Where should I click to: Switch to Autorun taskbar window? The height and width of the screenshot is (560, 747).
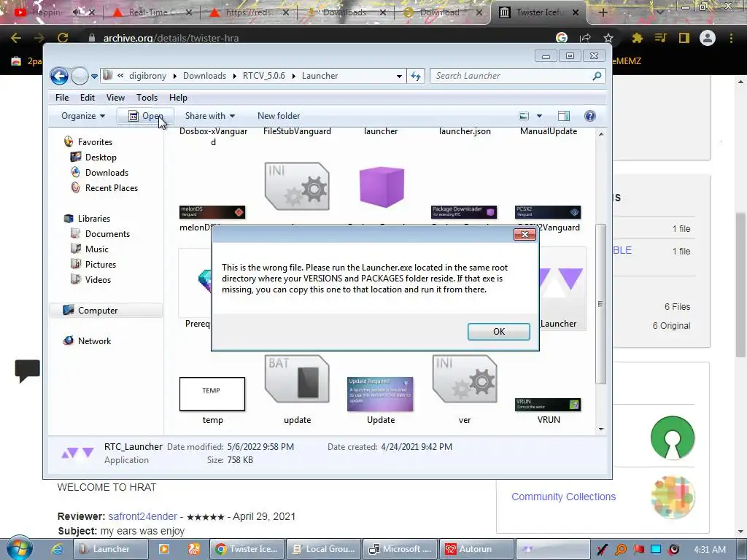pyautogui.click(x=476, y=549)
